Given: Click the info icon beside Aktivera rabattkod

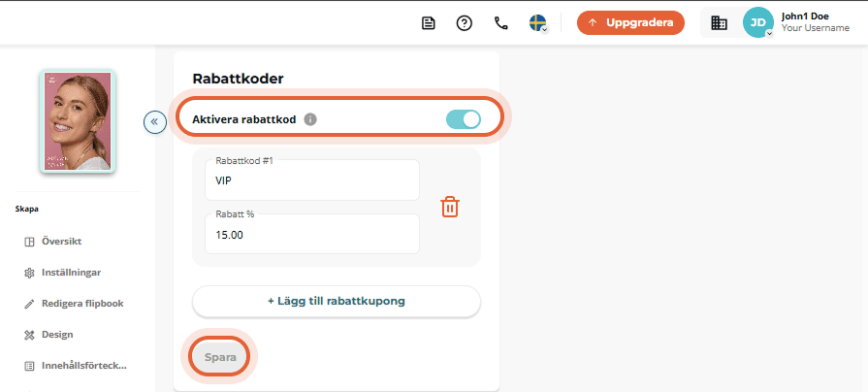Looking at the screenshot, I should point(310,119).
